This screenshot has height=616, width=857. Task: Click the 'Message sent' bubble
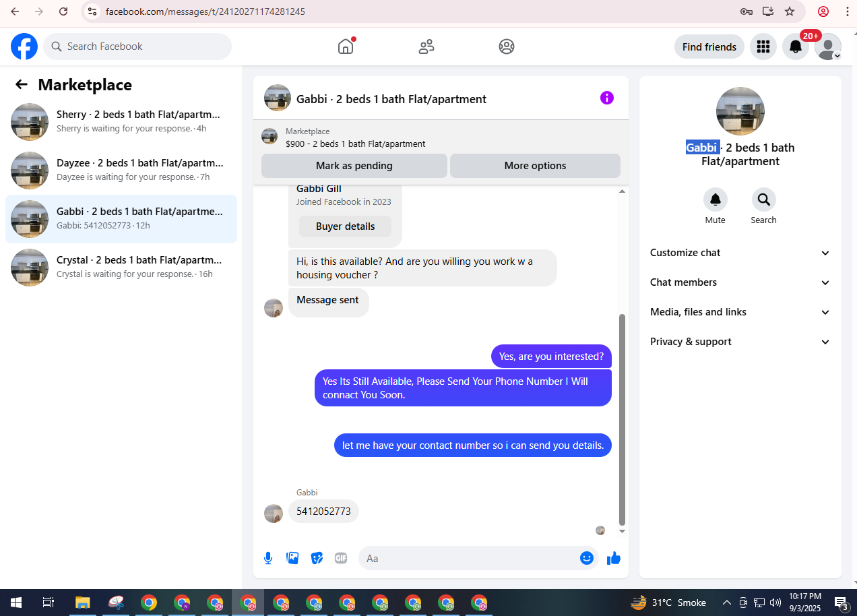328,301
